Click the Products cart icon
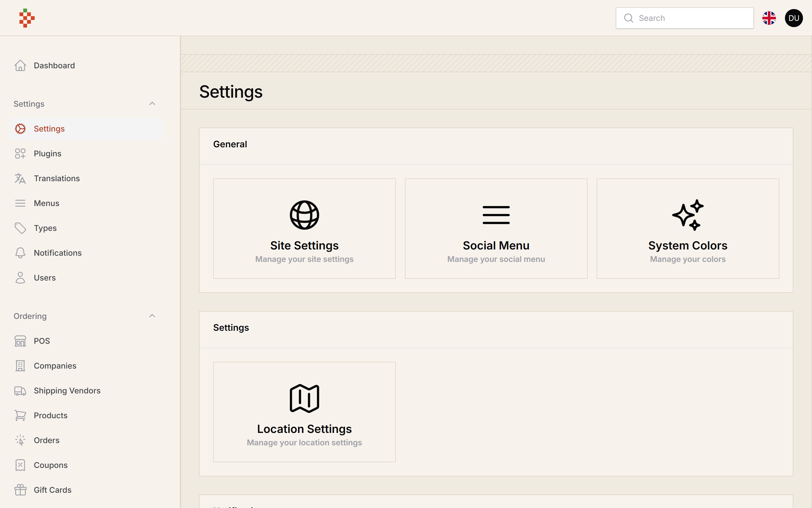The height and width of the screenshot is (508, 812). tap(20, 416)
